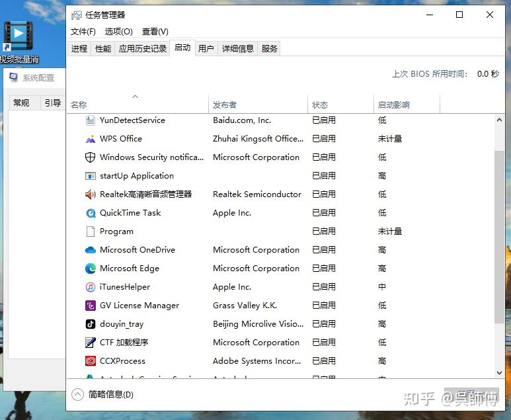Image resolution: width=511 pixels, height=420 pixels.
Task: Switch to the 性能 tab
Action: [103, 48]
